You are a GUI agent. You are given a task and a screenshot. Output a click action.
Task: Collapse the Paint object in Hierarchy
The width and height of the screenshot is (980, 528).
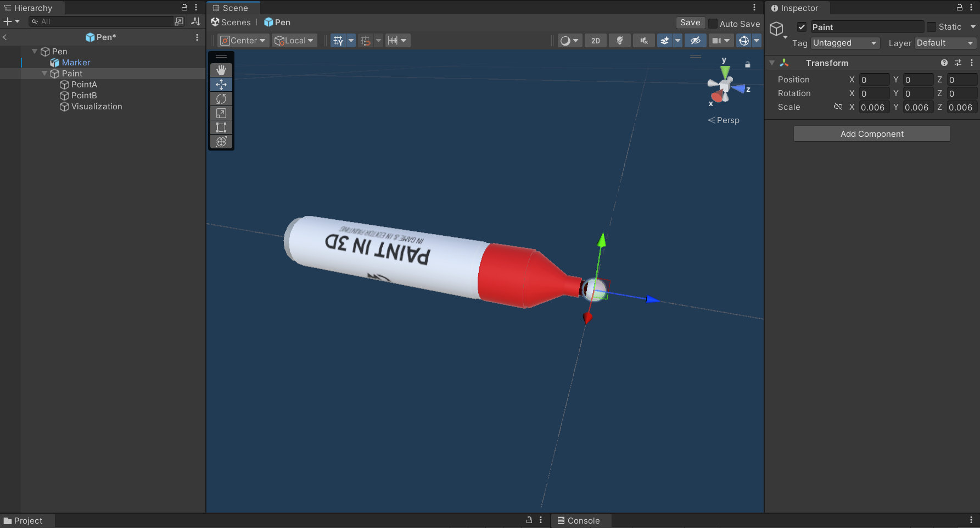click(44, 74)
